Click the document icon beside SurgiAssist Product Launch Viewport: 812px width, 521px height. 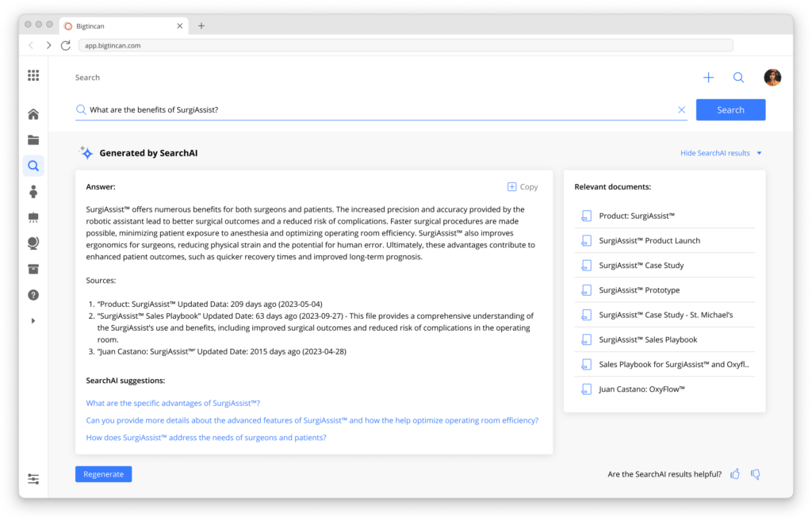point(586,240)
